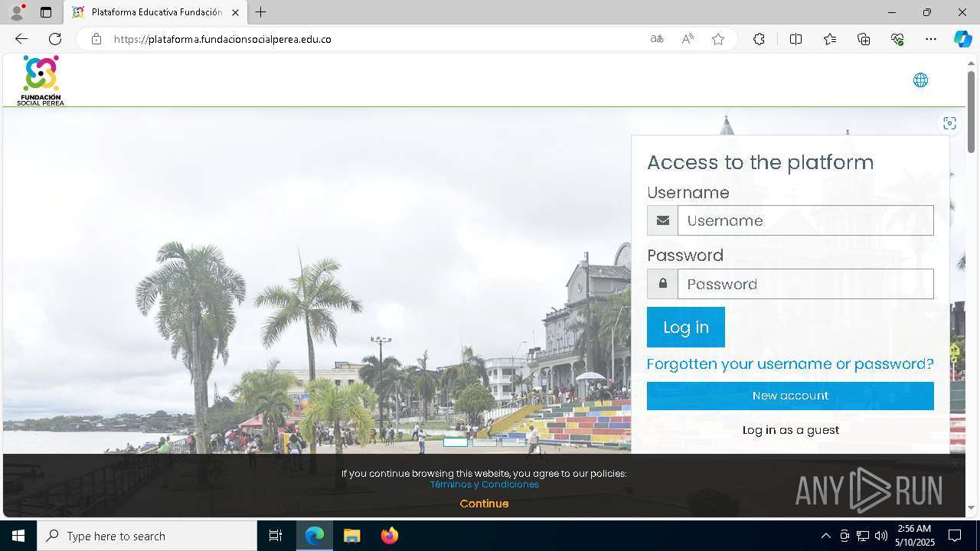Click the Username input field
The height and width of the screenshot is (551, 980).
(x=805, y=220)
